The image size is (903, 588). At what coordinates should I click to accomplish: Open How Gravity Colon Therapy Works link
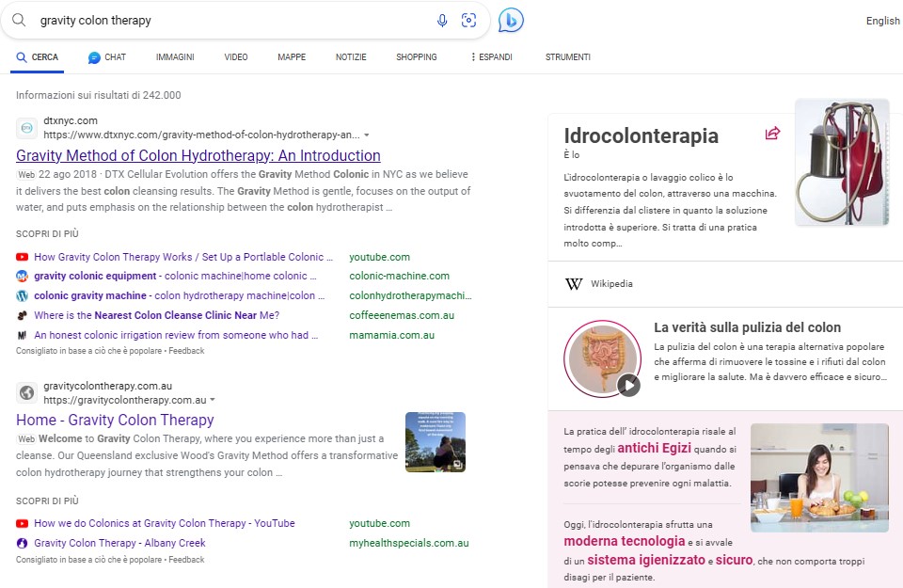pyautogui.click(x=183, y=257)
